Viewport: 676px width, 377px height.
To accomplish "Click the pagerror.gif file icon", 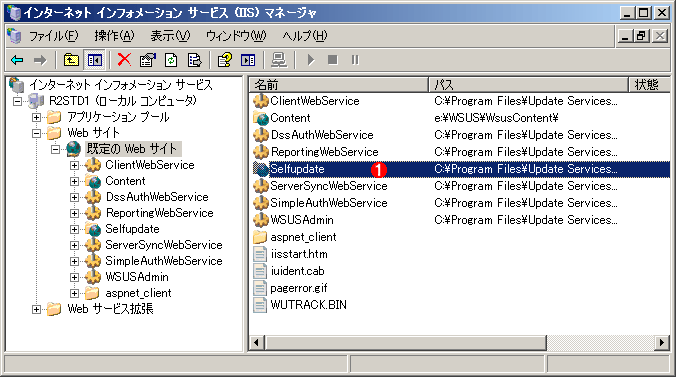I will point(260,288).
